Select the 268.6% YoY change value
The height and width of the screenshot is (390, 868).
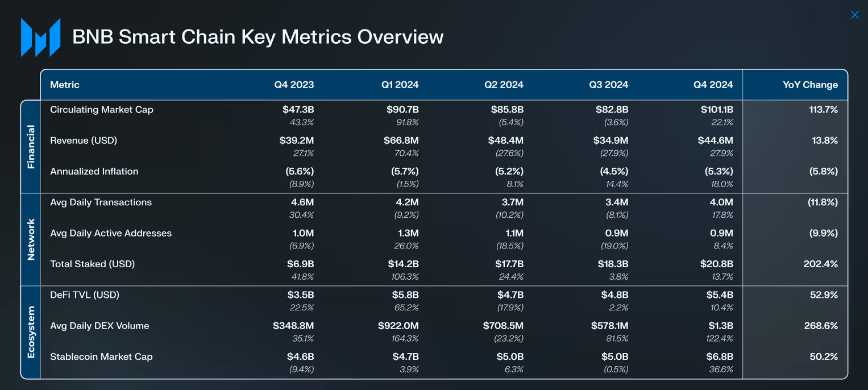coord(823,326)
